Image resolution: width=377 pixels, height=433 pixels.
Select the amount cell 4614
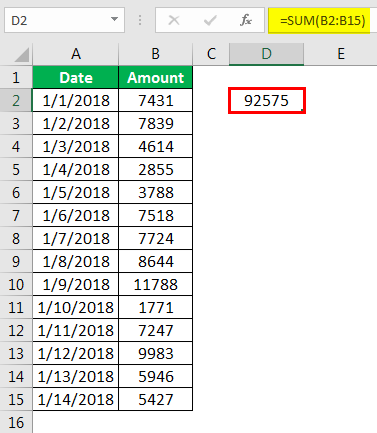[x=156, y=146]
